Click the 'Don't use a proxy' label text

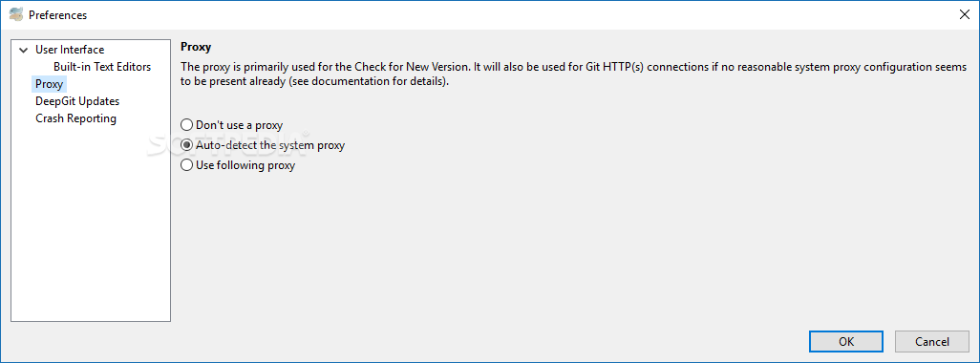pyautogui.click(x=240, y=125)
